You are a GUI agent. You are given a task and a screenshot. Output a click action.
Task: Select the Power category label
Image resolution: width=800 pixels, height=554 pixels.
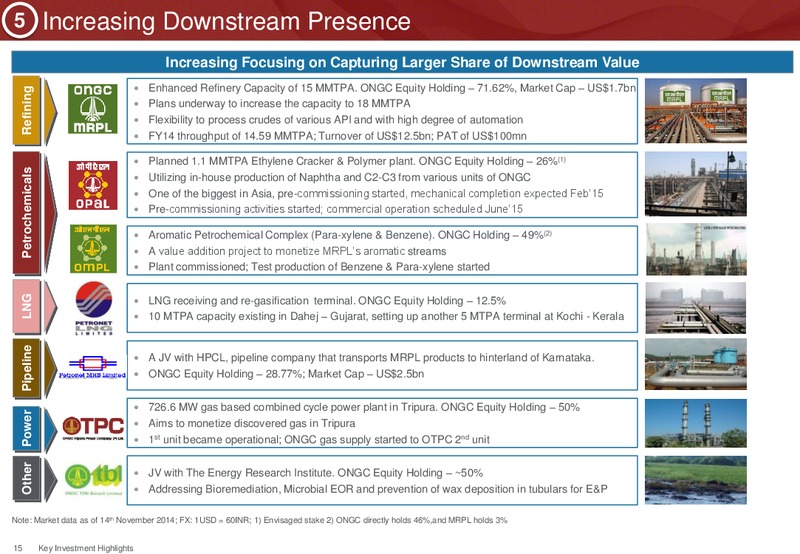point(27,428)
